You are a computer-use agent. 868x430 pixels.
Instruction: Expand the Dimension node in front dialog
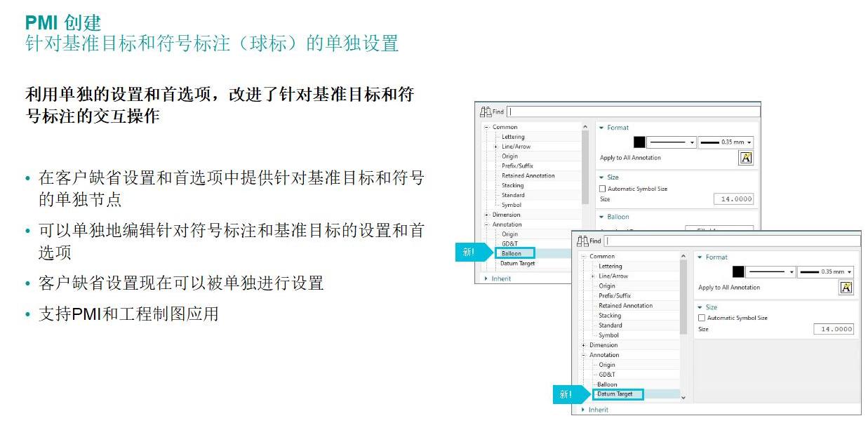(x=584, y=345)
